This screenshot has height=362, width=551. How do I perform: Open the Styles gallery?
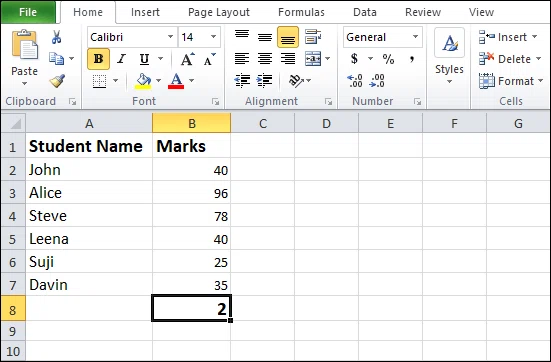[x=449, y=56]
